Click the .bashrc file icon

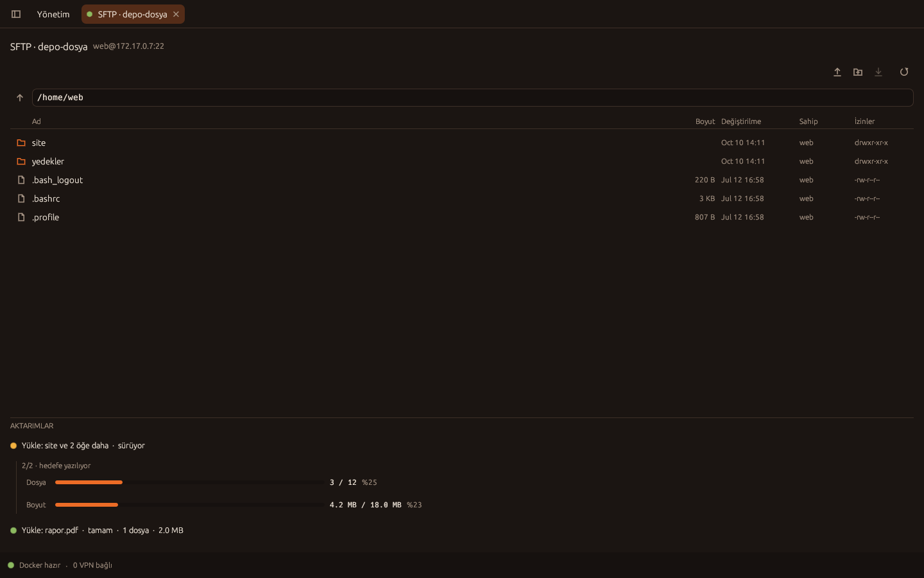tap(21, 198)
